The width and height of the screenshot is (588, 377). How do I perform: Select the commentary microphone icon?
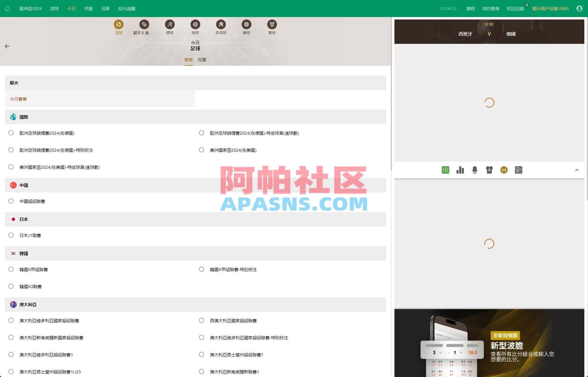(x=474, y=170)
